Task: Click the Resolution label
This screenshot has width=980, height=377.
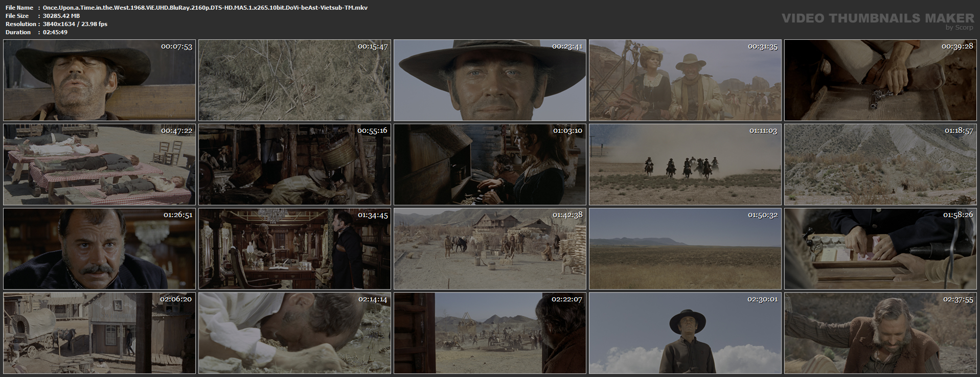Action: pyautogui.click(x=20, y=24)
